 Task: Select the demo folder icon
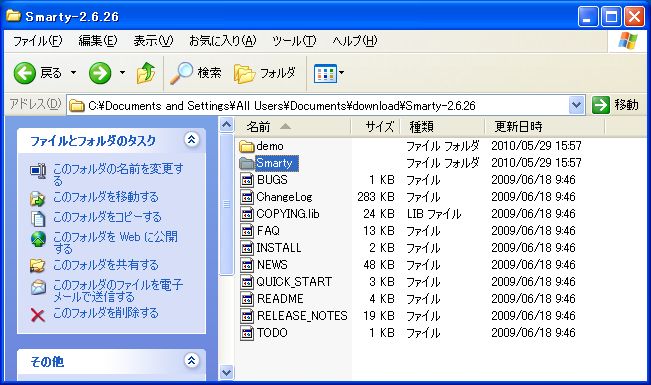[x=247, y=146]
